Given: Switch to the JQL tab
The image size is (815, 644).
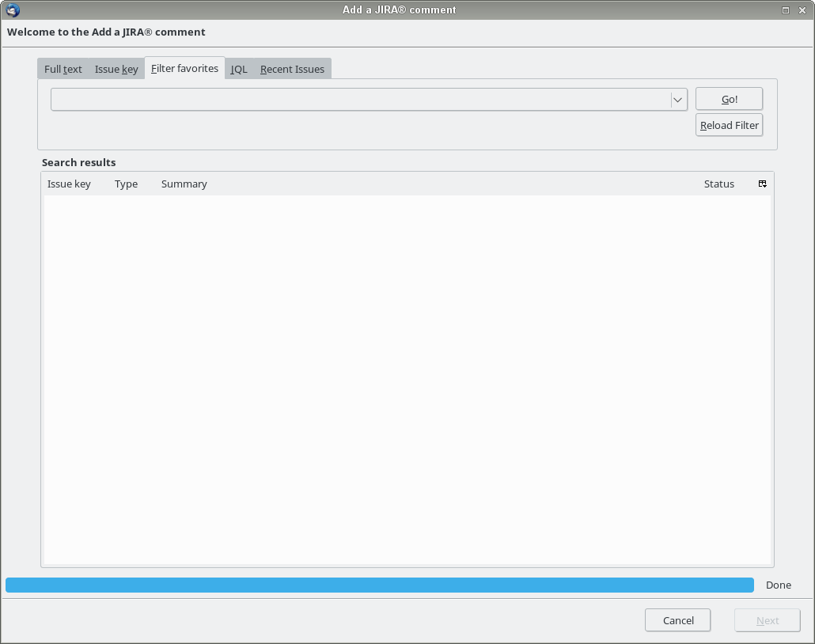Looking at the screenshot, I should tap(239, 69).
